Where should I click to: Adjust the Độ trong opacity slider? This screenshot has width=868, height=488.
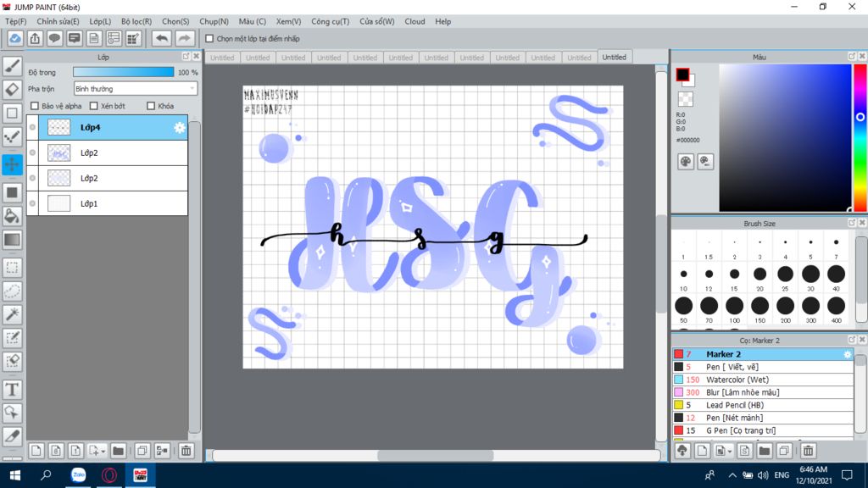(x=124, y=73)
